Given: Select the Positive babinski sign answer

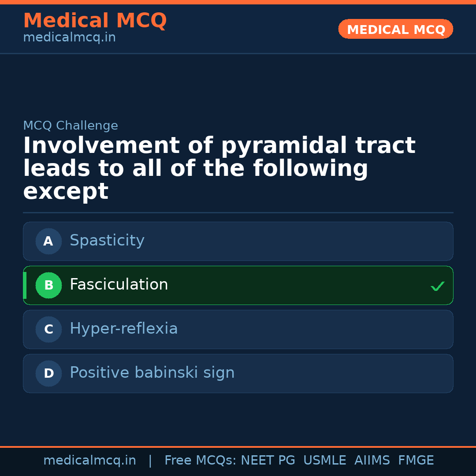Looking at the screenshot, I should pyautogui.click(x=152, y=373).
